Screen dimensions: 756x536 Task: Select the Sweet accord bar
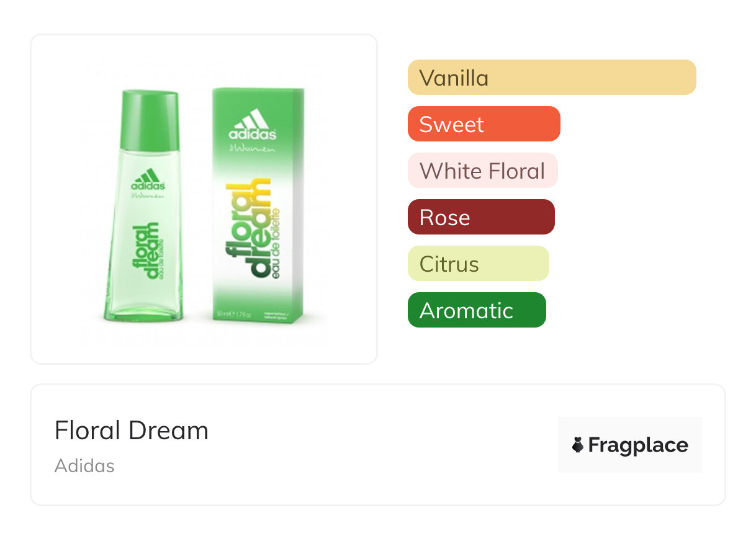click(484, 124)
